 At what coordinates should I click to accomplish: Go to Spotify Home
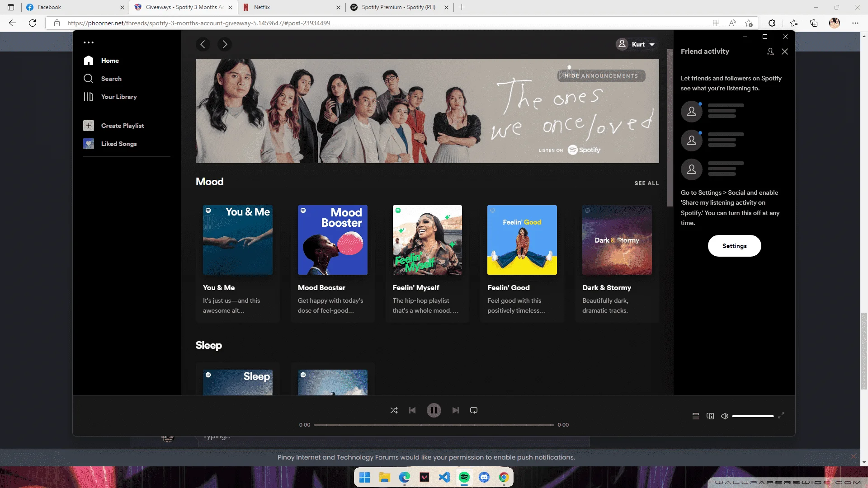point(102,61)
